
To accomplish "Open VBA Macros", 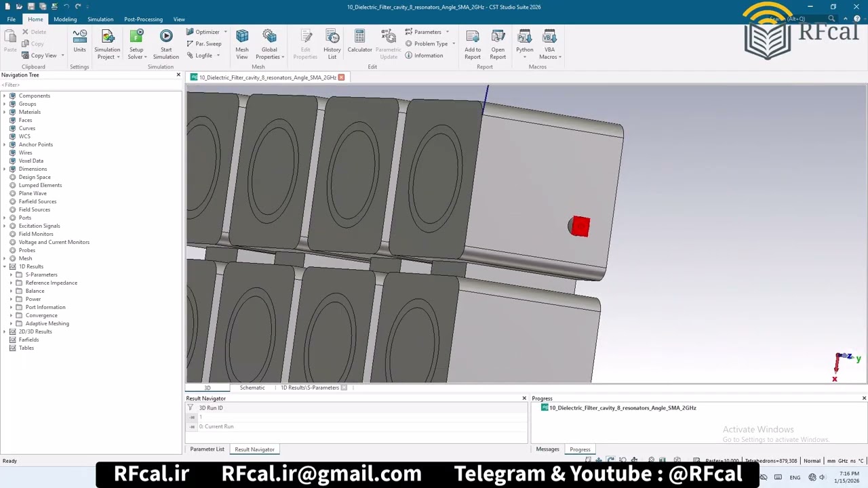I will point(549,44).
